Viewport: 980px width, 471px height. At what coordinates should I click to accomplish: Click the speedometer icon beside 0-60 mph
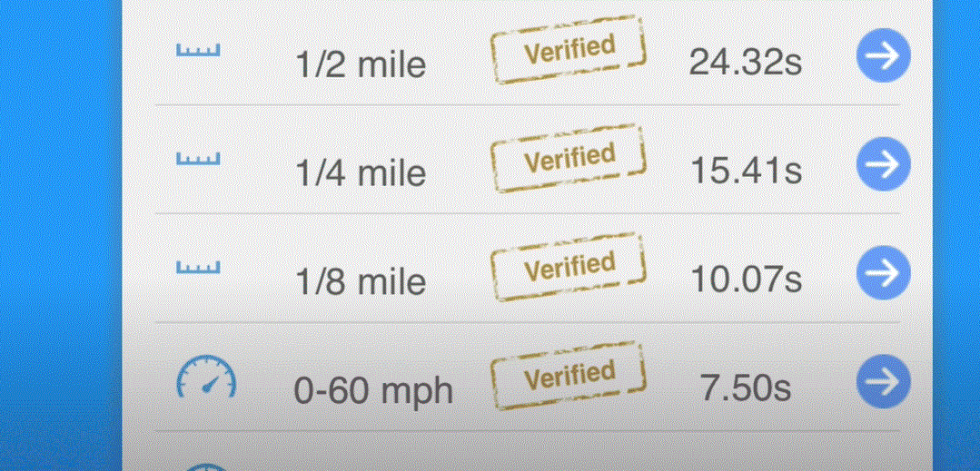(205, 378)
